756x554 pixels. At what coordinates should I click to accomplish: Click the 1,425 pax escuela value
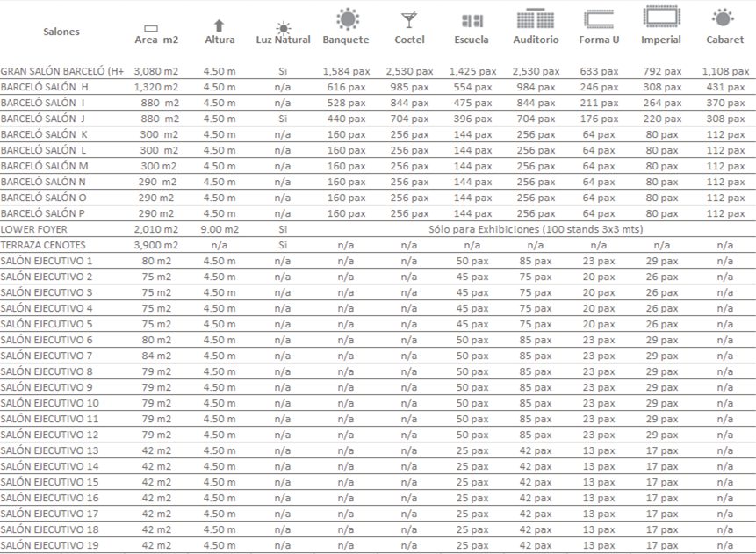[x=472, y=71]
